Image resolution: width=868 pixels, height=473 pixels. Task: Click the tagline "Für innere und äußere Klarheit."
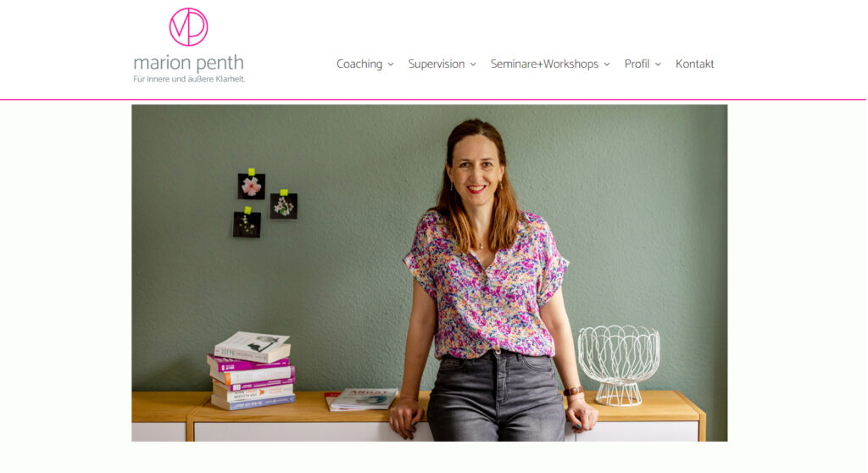(x=189, y=79)
